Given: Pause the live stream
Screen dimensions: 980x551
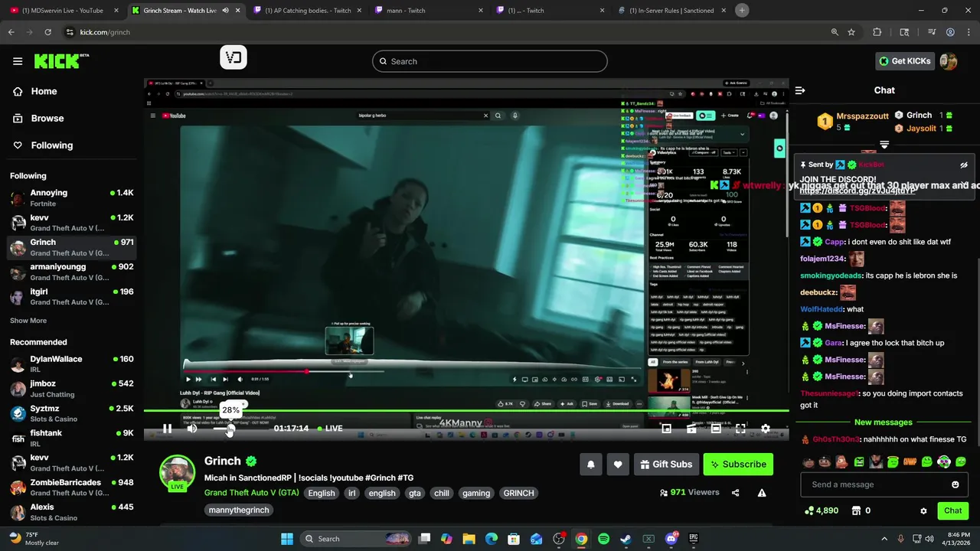Looking at the screenshot, I should click(167, 429).
